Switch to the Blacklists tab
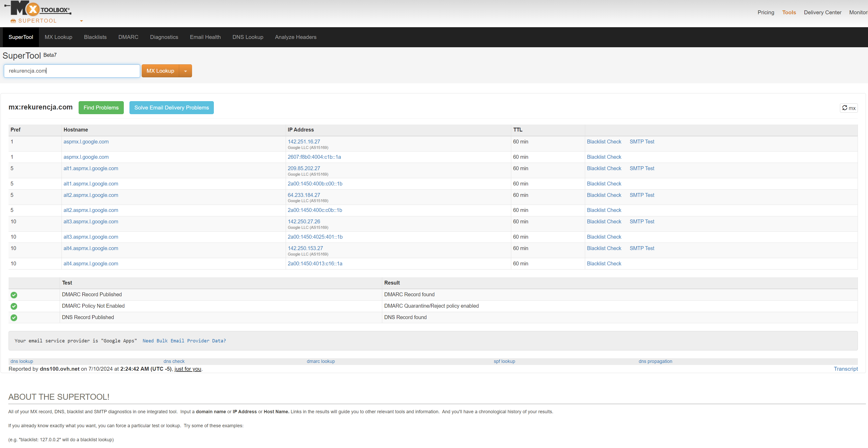Viewport: 868px width, 448px height. pyautogui.click(x=95, y=37)
